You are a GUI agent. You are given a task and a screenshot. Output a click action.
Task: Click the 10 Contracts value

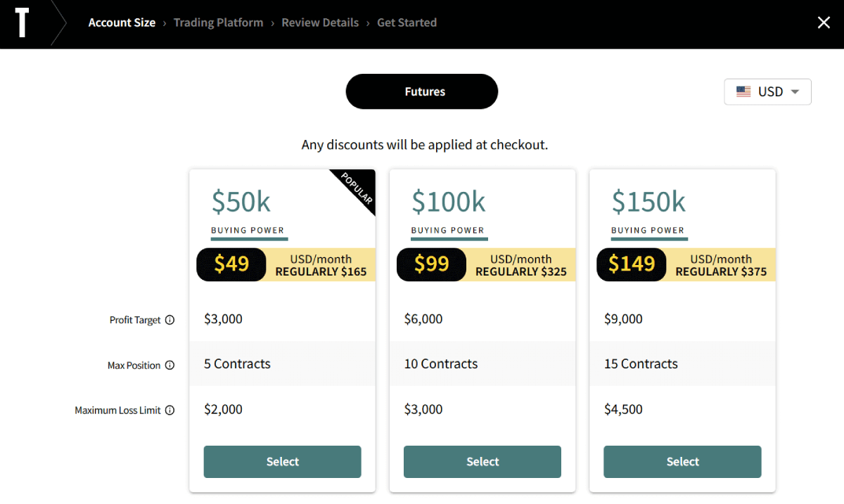tap(441, 364)
